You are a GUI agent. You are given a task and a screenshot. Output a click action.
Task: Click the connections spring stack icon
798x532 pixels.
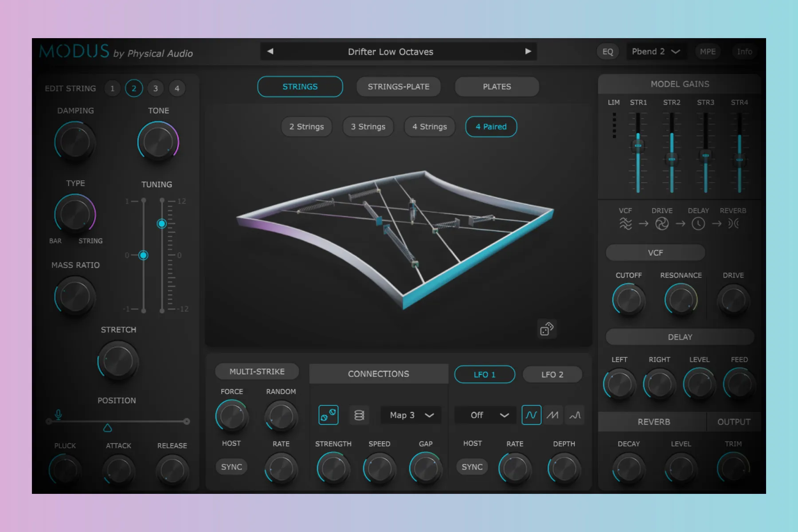359,415
